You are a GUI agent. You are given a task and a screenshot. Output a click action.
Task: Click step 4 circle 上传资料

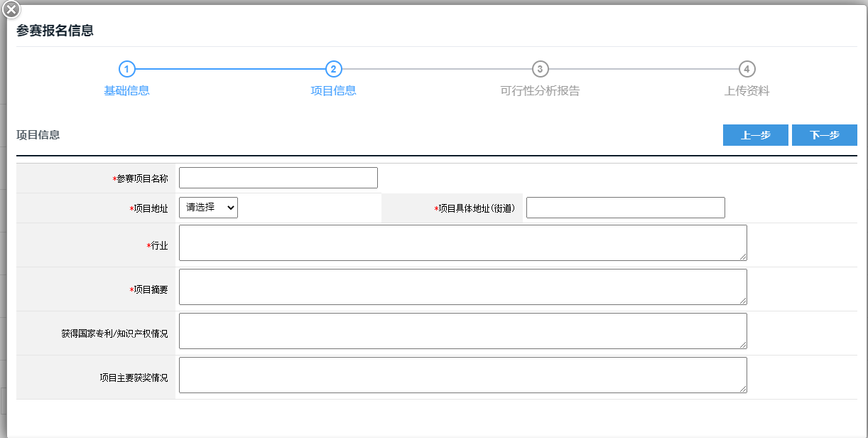point(747,69)
